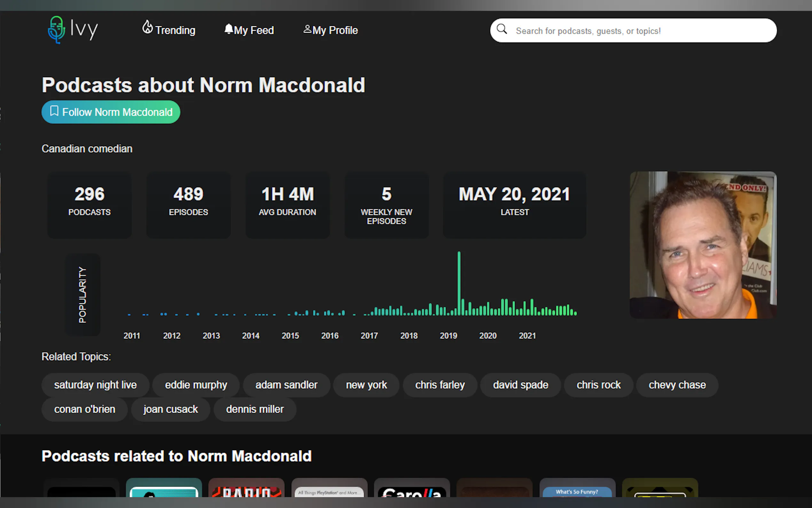Click the My Feed bell icon

click(x=229, y=29)
